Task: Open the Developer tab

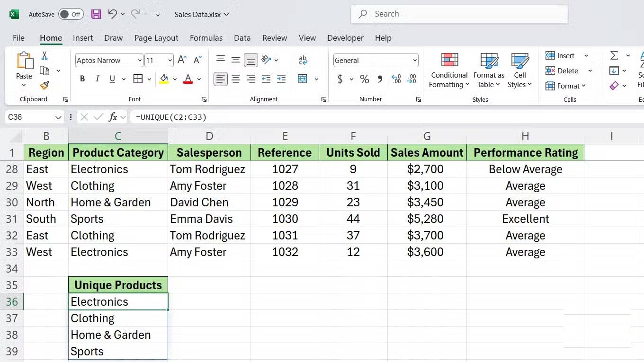Action: pos(345,38)
